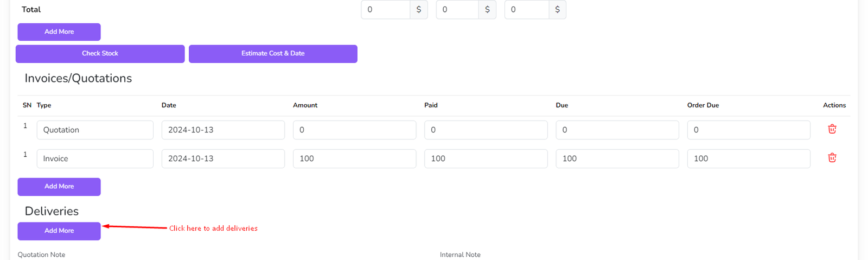
Task: Click the first dollar sign in Total row
Action: (x=418, y=10)
